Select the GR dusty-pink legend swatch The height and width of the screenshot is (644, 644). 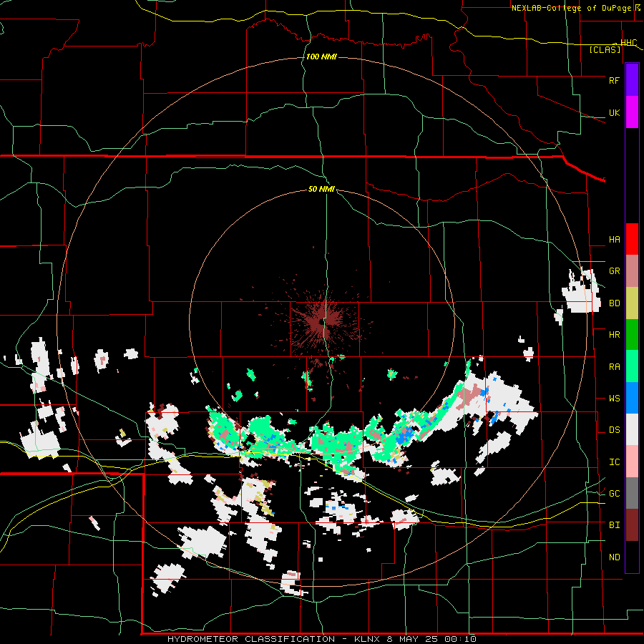pyautogui.click(x=632, y=271)
